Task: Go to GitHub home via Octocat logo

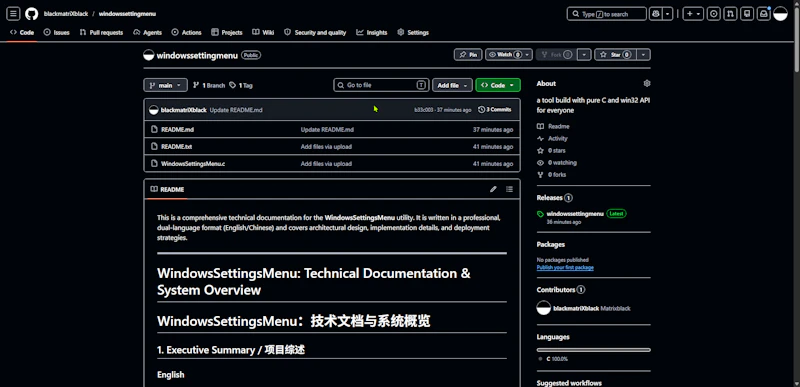Action: coord(32,14)
